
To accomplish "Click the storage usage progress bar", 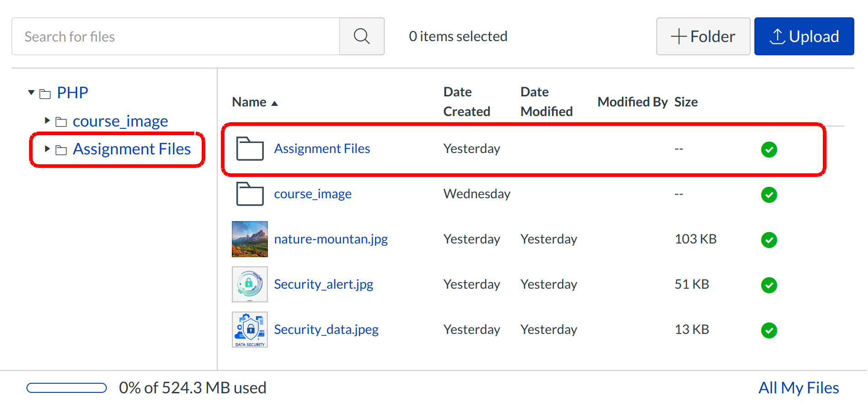I will (67, 388).
